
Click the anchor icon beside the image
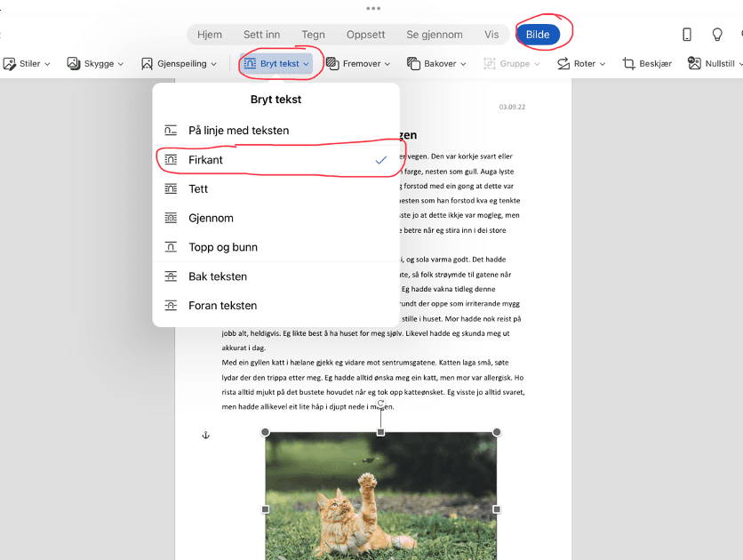[205, 435]
